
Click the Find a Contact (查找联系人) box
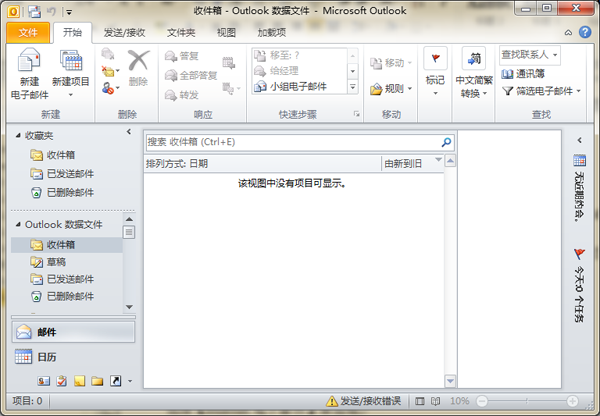[x=530, y=55]
